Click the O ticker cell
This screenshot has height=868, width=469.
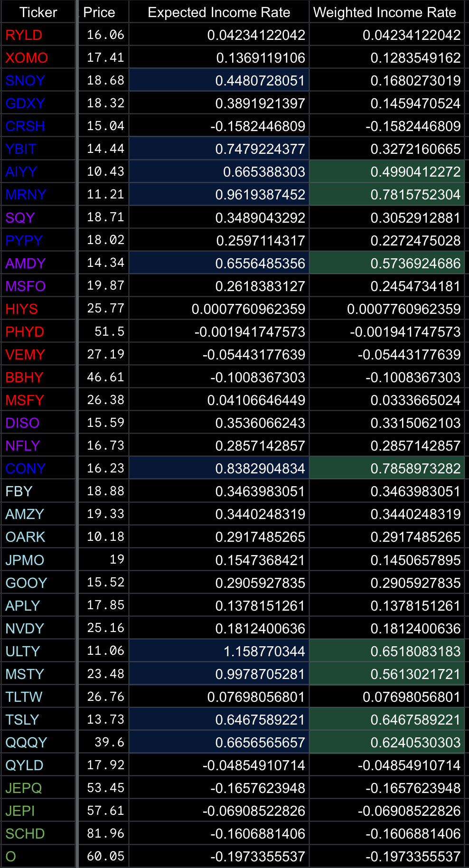coord(38,856)
